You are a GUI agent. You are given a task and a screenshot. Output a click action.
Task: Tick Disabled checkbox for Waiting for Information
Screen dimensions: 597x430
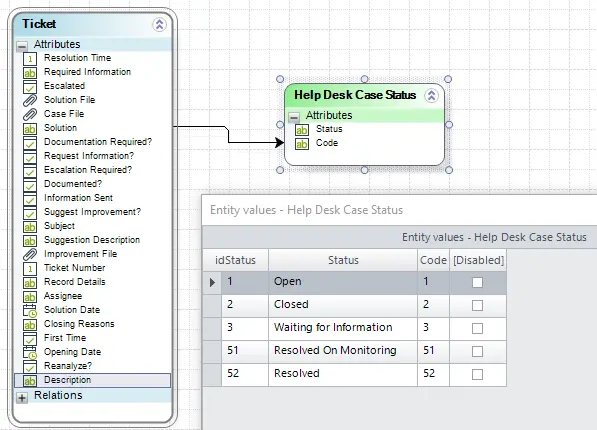(x=477, y=328)
